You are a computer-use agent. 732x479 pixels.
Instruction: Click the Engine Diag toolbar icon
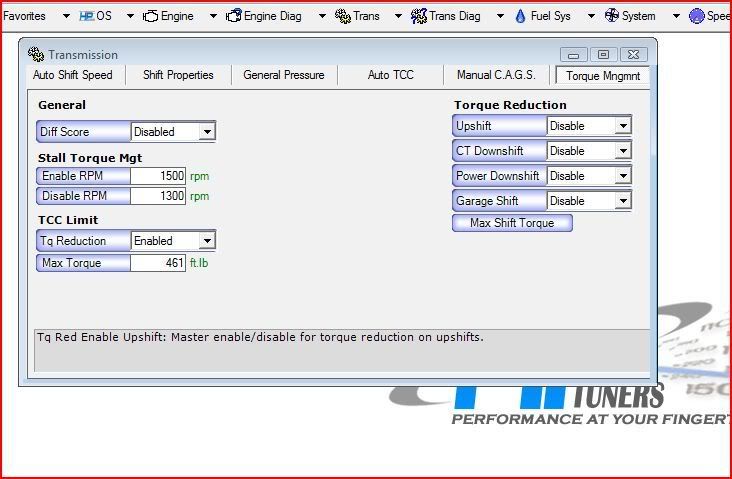233,16
